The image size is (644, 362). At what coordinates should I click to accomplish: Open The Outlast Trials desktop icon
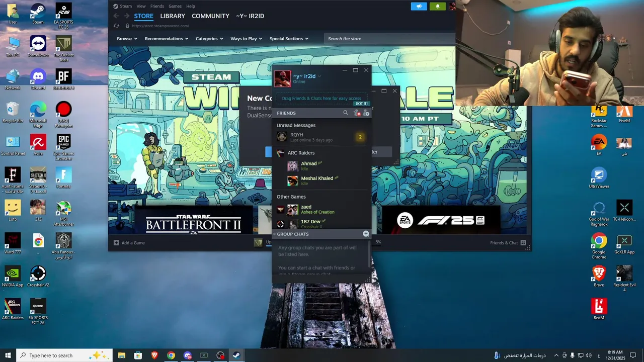coord(63,49)
